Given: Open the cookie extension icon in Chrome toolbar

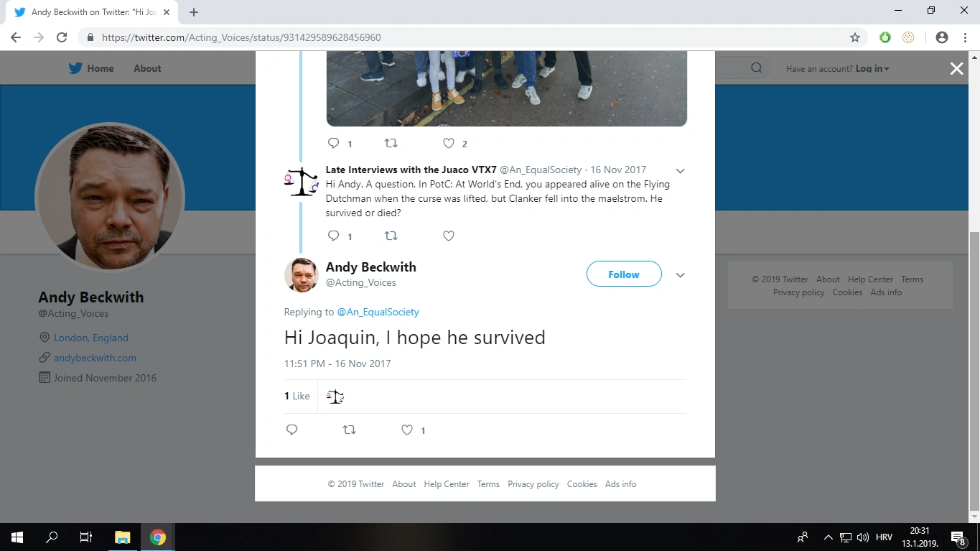Looking at the screenshot, I should point(908,37).
